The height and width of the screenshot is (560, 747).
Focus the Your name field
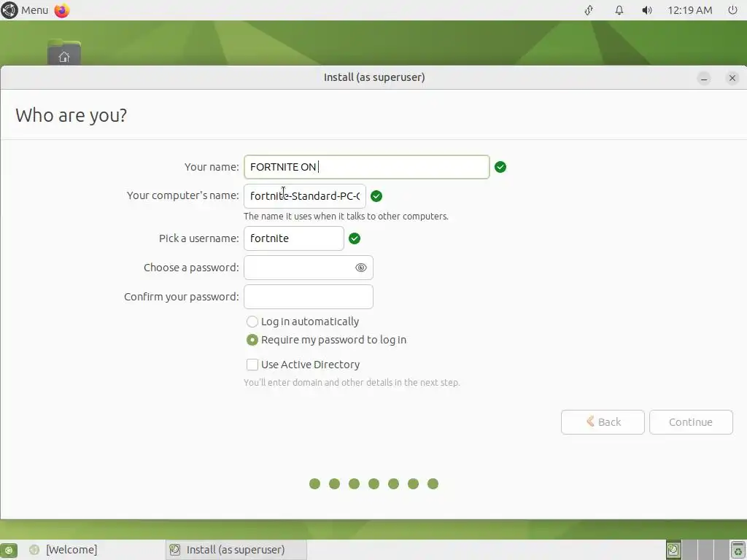366,167
